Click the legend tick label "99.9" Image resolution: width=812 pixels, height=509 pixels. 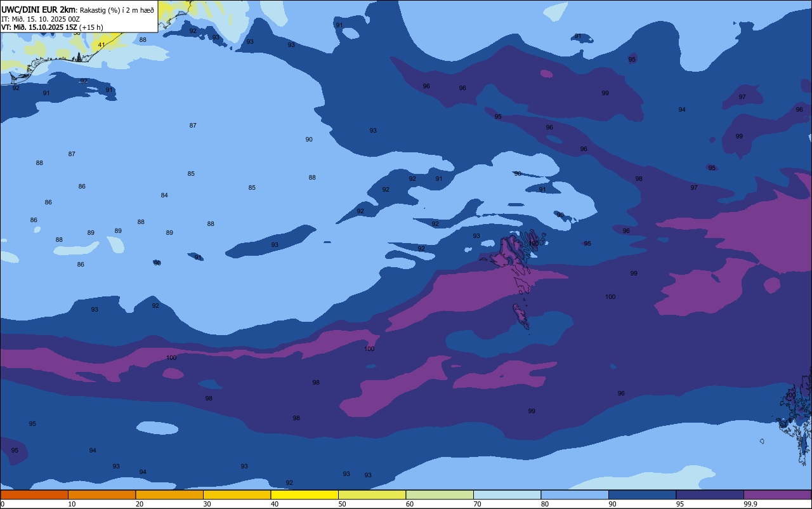point(751,504)
